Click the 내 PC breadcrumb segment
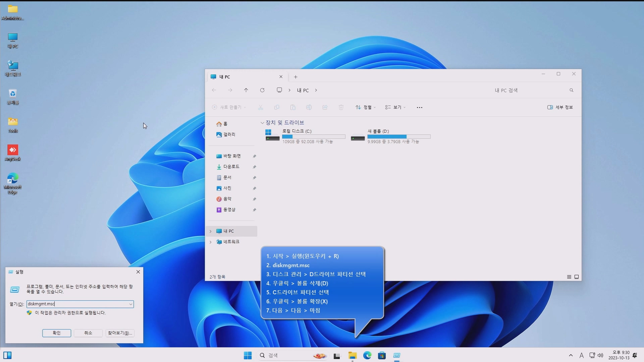 [303, 90]
